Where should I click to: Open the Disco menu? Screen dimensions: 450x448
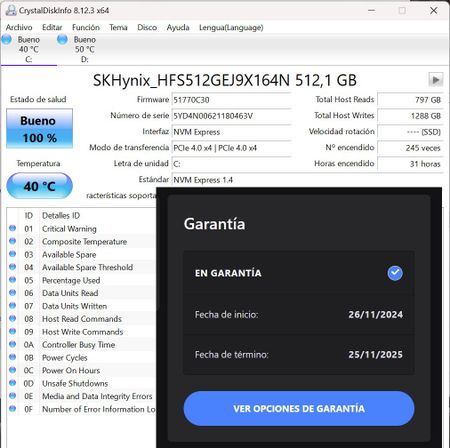click(x=147, y=27)
